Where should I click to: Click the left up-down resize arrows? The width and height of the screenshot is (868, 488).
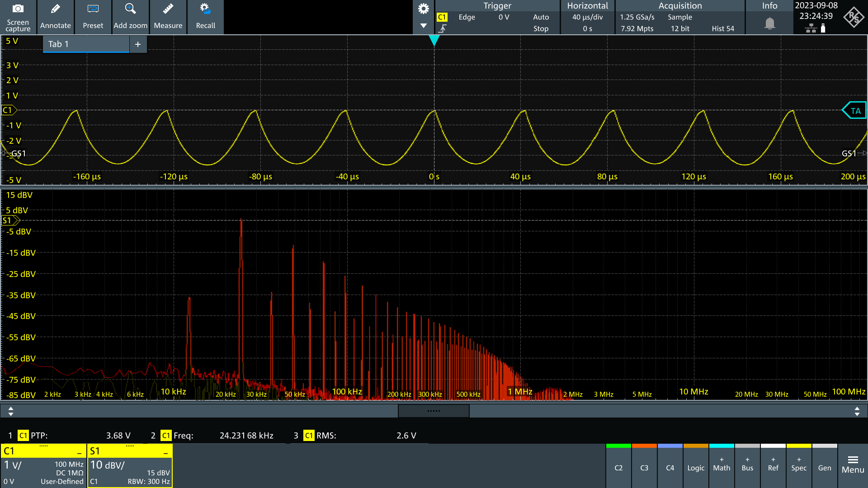click(x=11, y=411)
